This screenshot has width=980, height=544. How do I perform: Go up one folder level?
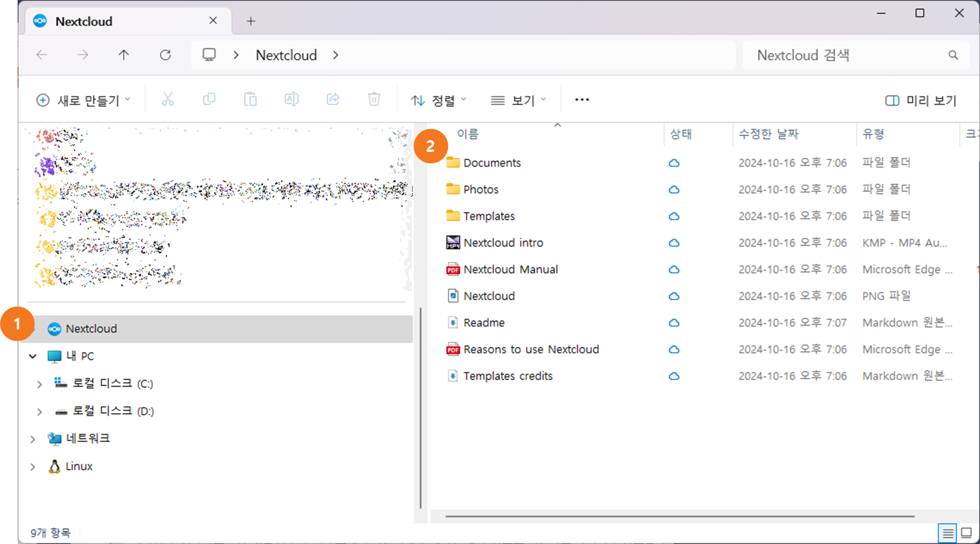tap(124, 55)
